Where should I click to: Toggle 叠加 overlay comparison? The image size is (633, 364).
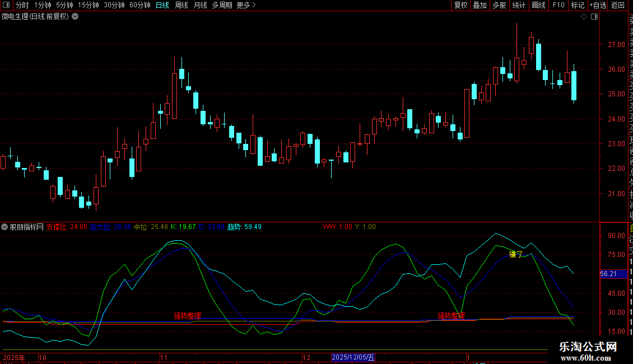480,5
